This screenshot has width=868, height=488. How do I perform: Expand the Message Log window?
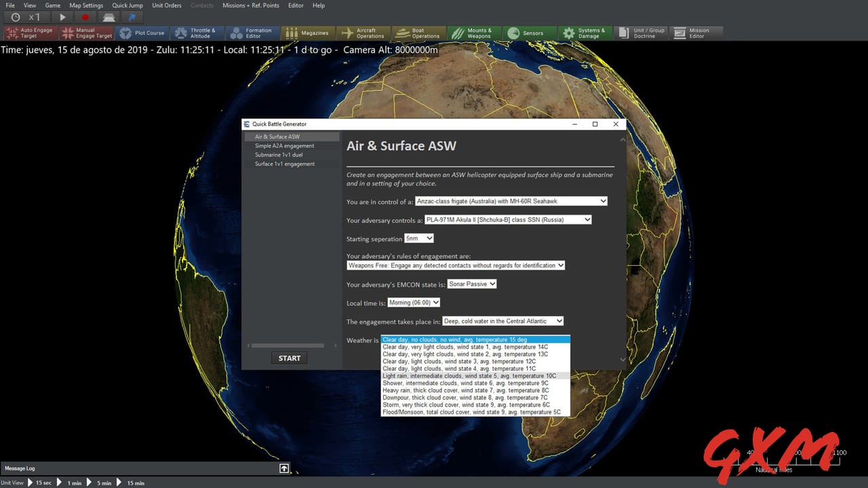point(284,468)
